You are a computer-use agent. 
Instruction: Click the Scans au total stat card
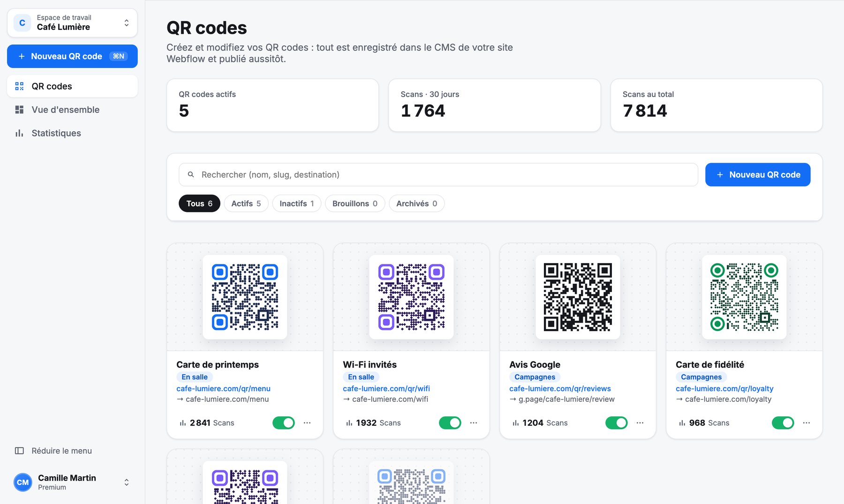(716, 105)
